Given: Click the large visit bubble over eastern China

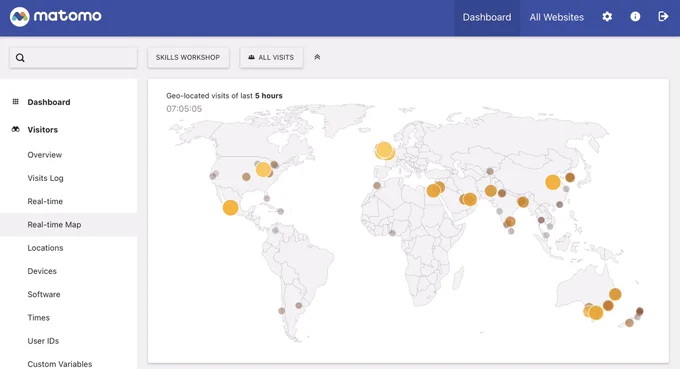Looking at the screenshot, I should [552, 182].
